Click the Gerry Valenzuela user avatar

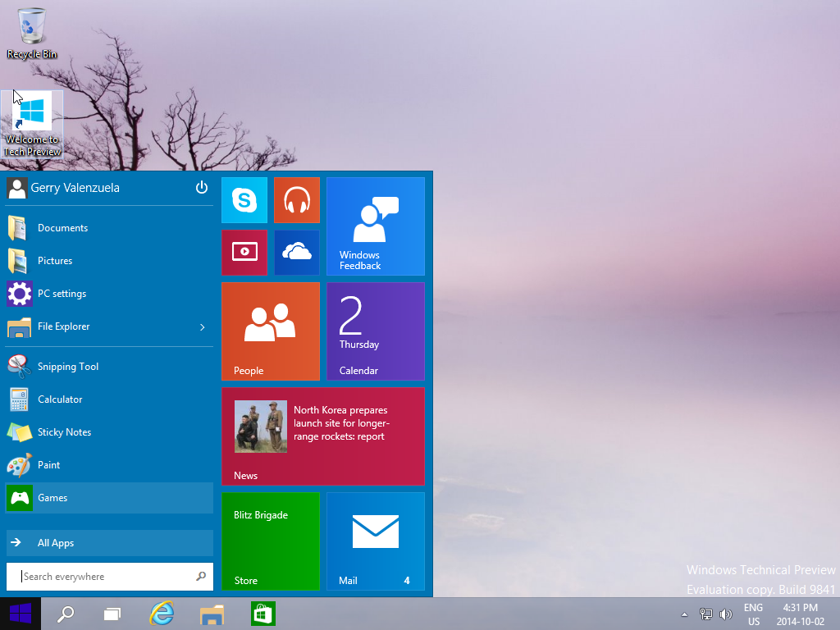coord(17,188)
